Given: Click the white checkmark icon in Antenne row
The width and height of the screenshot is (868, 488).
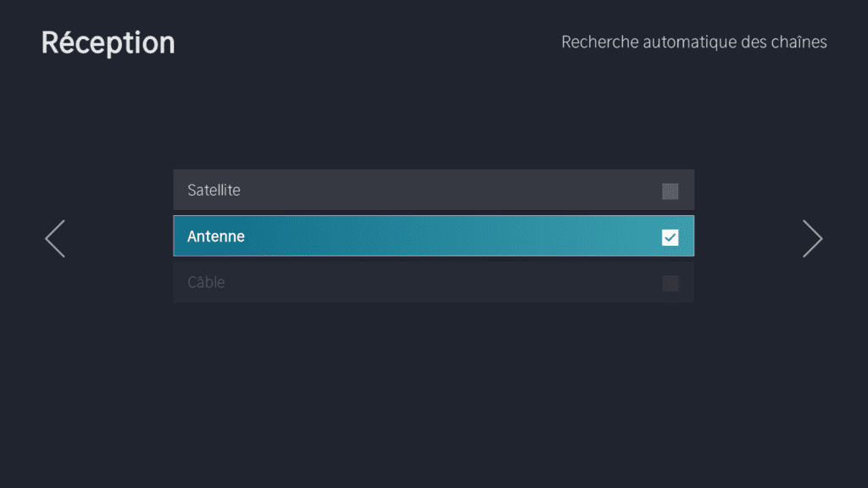Looking at the screenshot, I should click(x=670, y=237).
